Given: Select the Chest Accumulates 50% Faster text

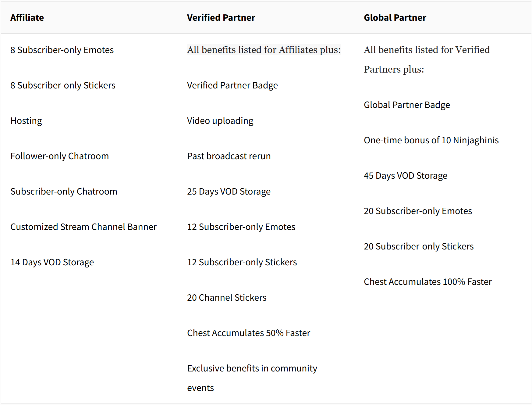Looking at the screenshot, I should 249,333.
